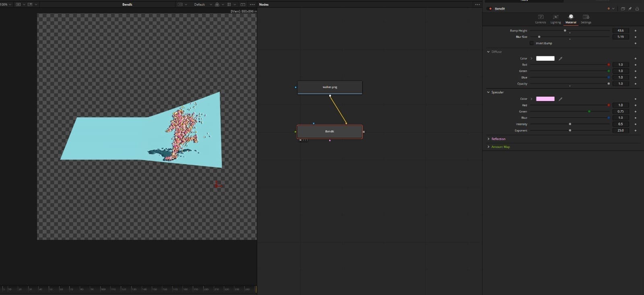This screenshot has height=295, width=644.
Task: Click the red axis widget in viewer
Action: point(218,184)
